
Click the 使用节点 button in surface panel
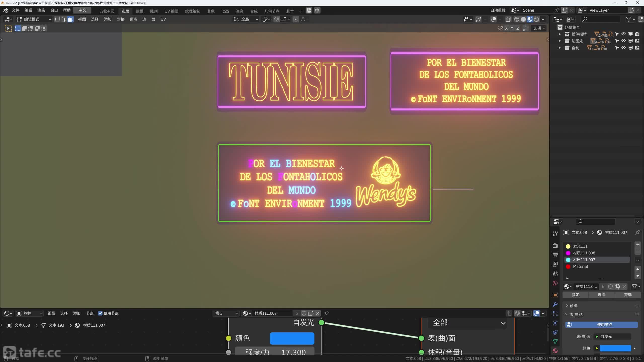[601, 325]
